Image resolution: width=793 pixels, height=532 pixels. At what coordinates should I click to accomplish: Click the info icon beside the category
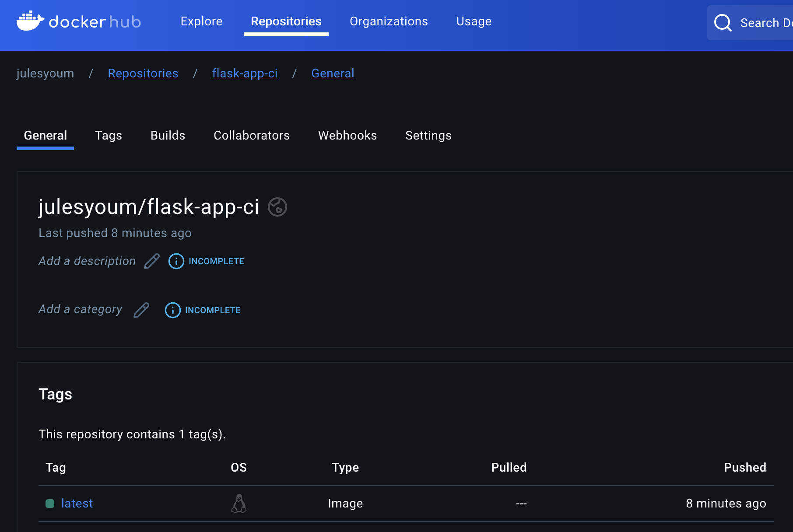pyautogui.click(x=172, y=310)
